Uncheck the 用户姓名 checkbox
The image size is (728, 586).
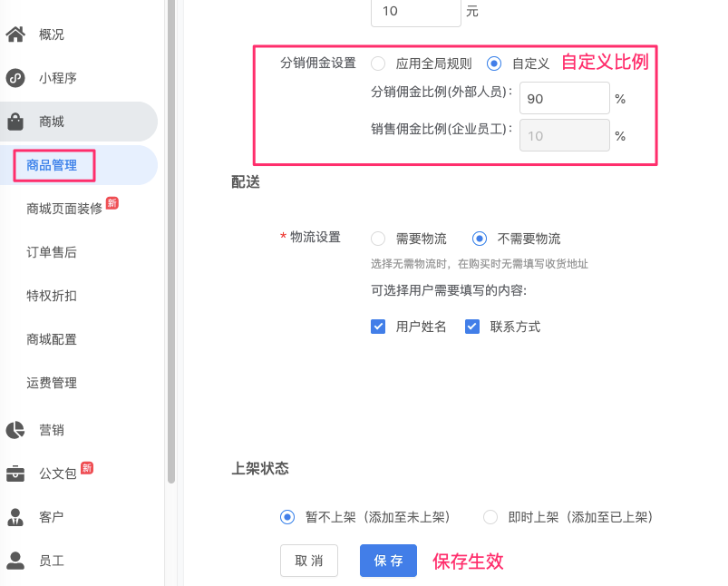point(378,327)
